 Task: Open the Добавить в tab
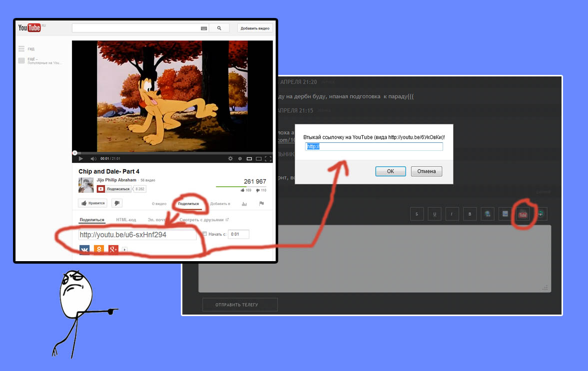click(x=220, y=204)
